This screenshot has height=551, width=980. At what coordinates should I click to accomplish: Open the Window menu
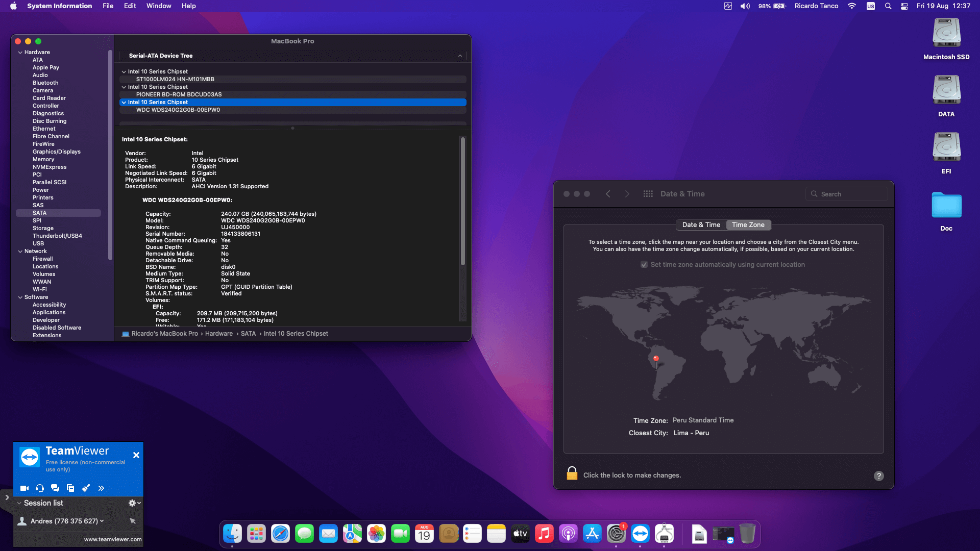coord(159,6)
